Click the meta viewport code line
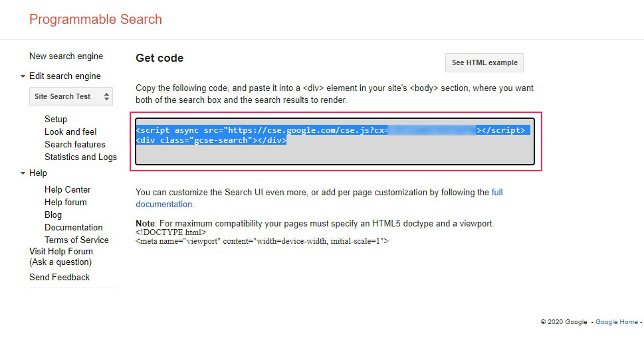644x344 pixels. (262, 241)
